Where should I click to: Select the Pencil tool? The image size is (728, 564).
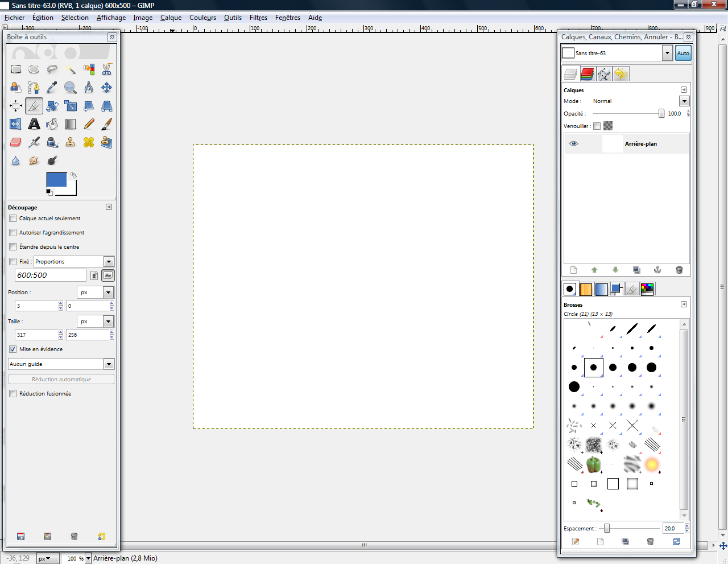coord(89,124)
